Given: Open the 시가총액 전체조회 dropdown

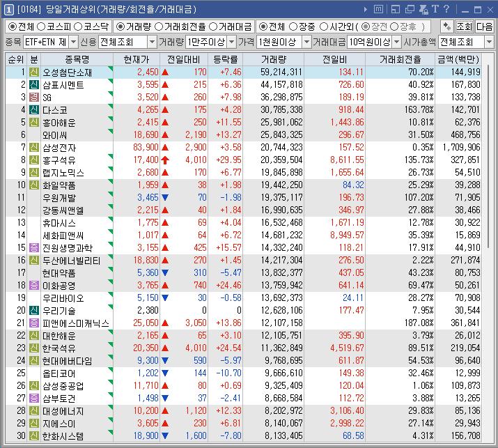Looking at the screenshot, I should 489,42.
